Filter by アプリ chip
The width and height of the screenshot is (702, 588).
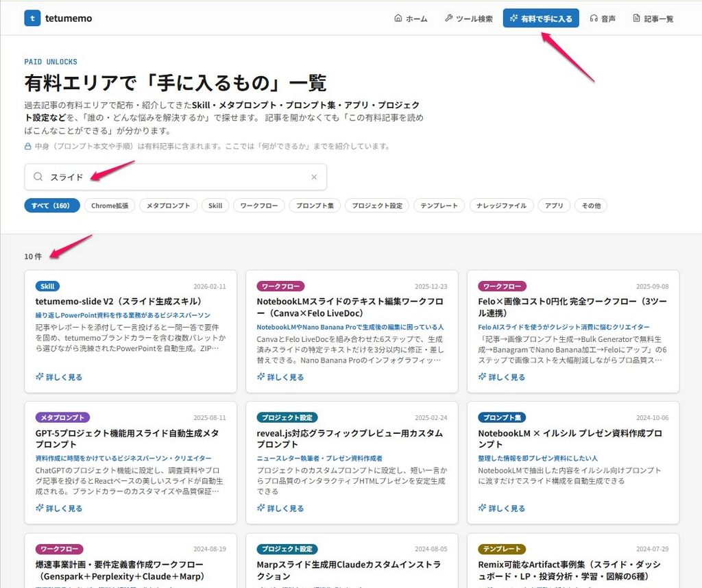coord(554,206)
